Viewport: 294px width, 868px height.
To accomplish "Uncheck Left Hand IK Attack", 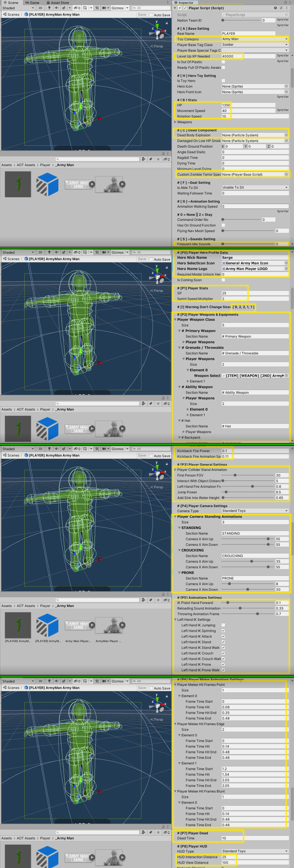I will click(223, 636).
